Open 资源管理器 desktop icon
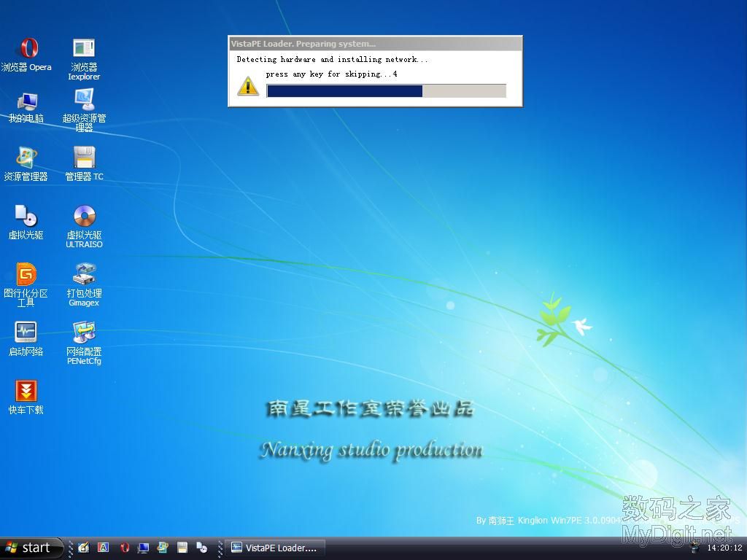The width and height of the screenshot is (747, 560). [x=26, y=164]
